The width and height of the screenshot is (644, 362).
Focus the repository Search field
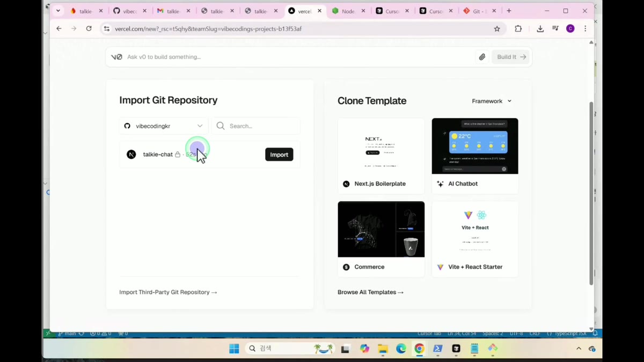coord(256,126)
